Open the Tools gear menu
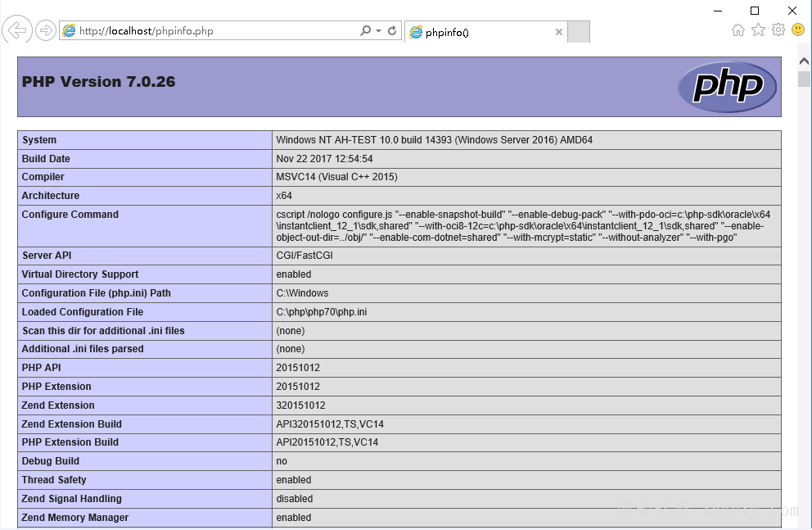The image size is (812, 530). pos(778,30)
